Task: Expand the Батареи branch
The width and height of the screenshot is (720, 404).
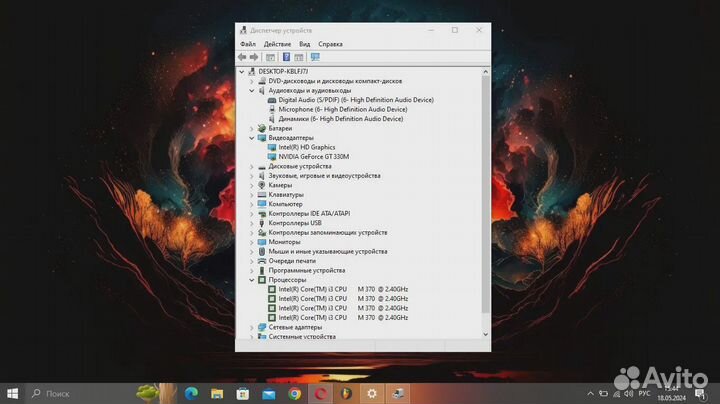Action: pos(252,129)
